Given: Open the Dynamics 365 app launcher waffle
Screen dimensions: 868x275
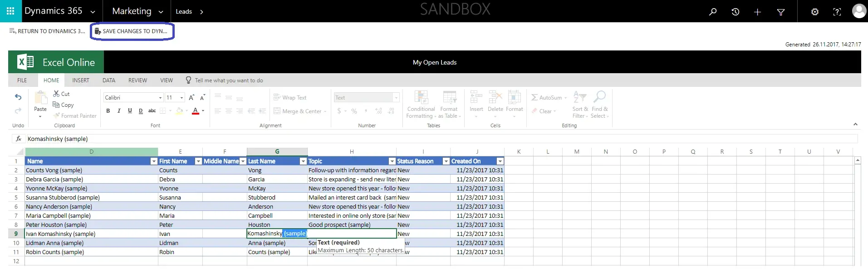Looking at the screenshot, I should 10,11.
